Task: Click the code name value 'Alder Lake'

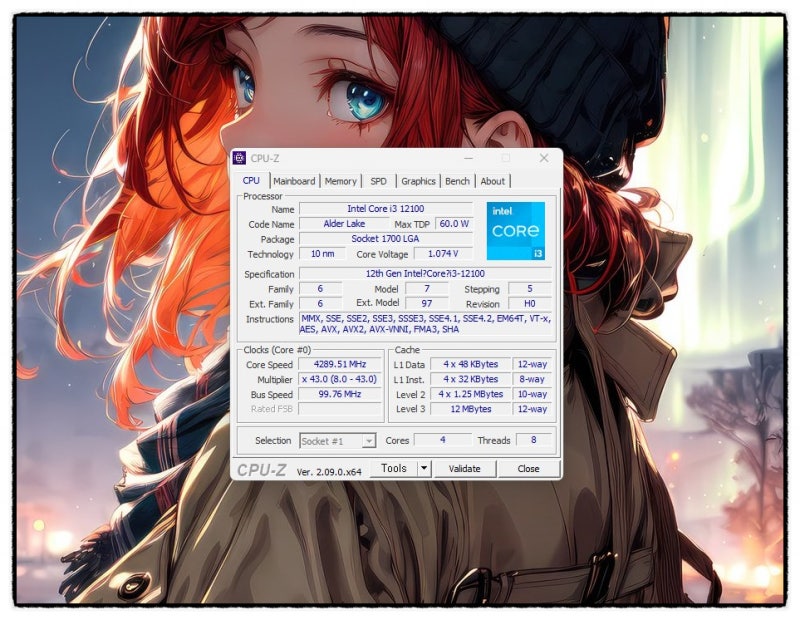Action: pos(344,224)
